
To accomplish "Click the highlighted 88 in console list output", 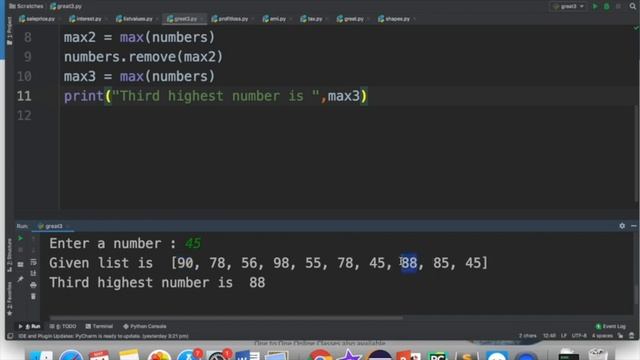I will click(x=409, y=263).
